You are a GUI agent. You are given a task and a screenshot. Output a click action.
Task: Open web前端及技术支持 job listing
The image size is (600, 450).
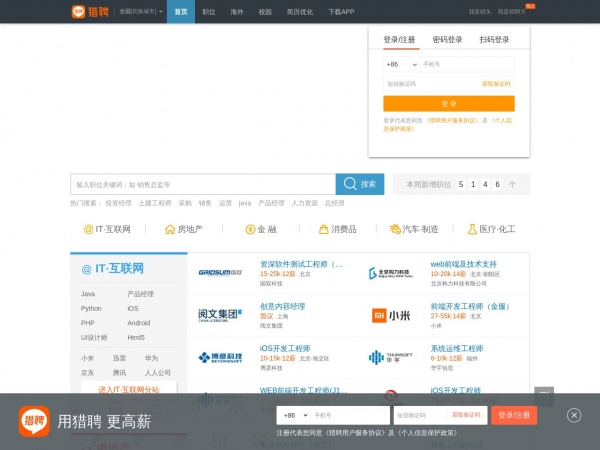click(x=463, y=264)
